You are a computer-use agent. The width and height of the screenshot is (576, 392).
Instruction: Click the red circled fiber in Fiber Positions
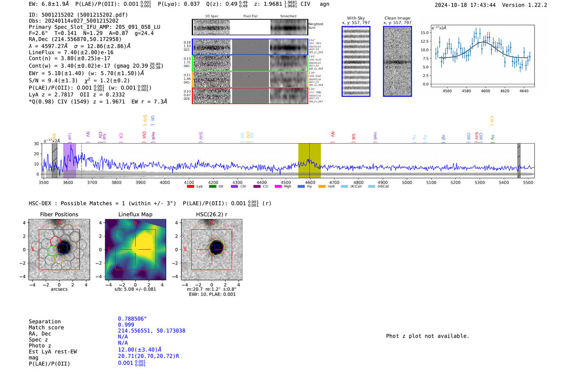55,241
